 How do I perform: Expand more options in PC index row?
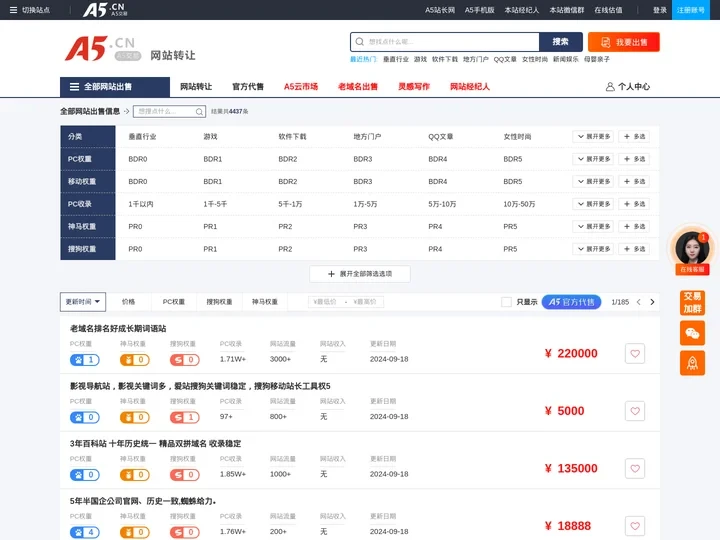pyautogui.click(x=593, y=204)
